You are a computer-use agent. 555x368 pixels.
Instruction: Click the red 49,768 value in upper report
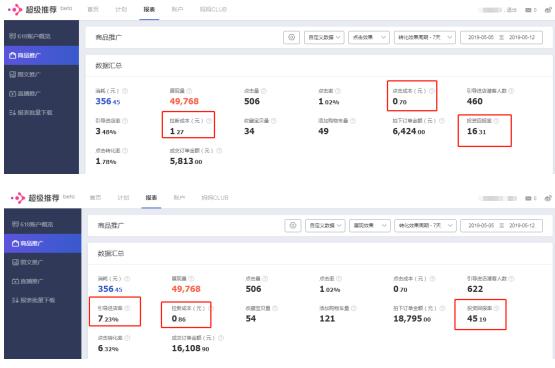click(x=184, y=101)
